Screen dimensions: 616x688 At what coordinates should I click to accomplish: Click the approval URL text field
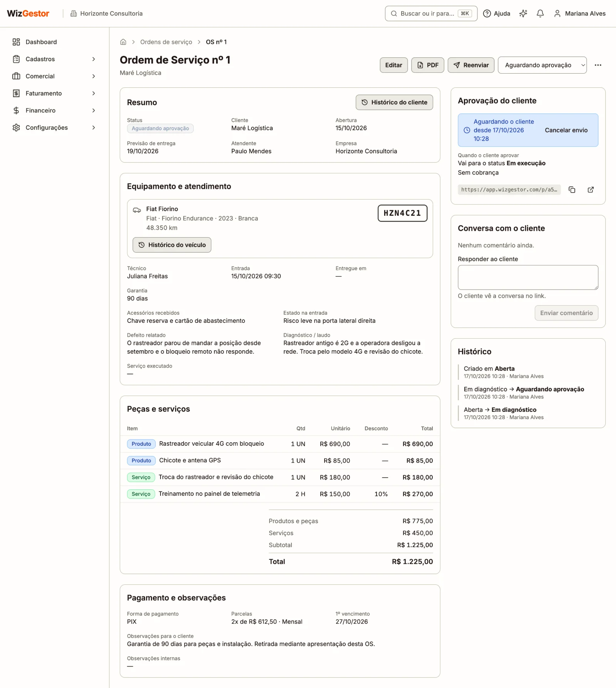click(509, 190)
